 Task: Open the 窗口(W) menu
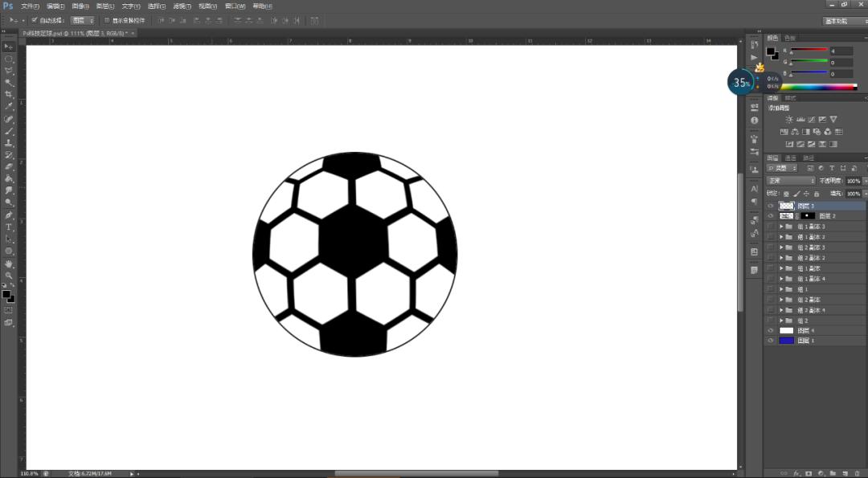click(x=235, y=6)
